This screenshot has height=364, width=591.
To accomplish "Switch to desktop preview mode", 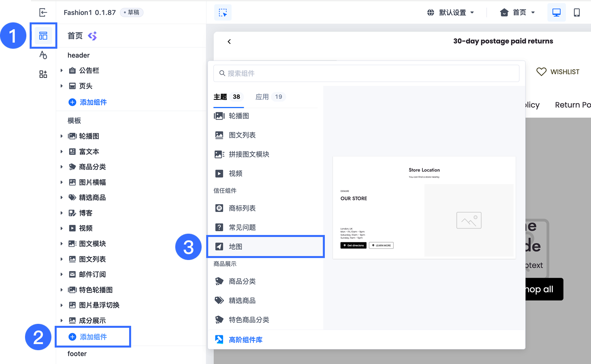I will click(x=556, y=13).
